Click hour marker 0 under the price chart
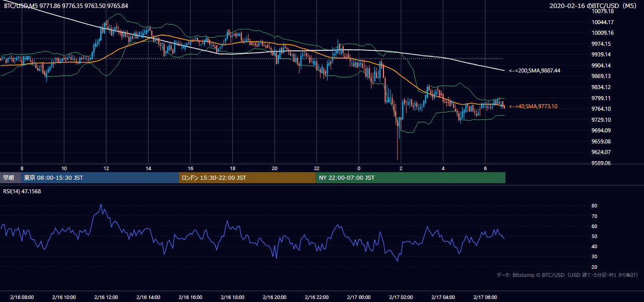Screen dimensions: 644x302 coord(359,168)
